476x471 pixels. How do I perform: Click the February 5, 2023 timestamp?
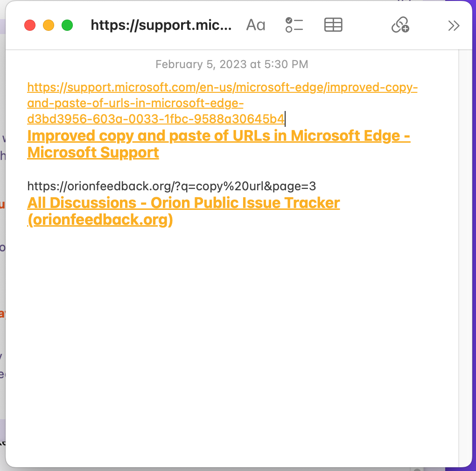click(x=231, y=64)
